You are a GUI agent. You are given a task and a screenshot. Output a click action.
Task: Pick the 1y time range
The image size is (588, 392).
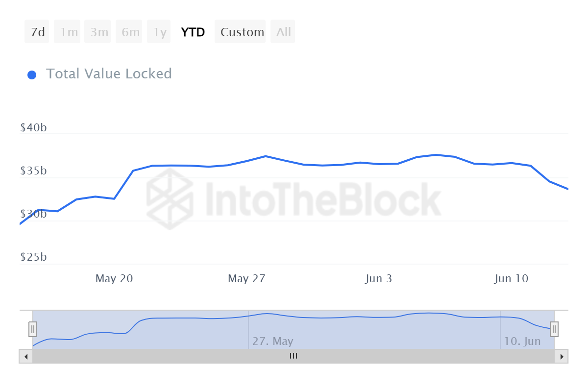pyautogui.click(x=159, y=32)
